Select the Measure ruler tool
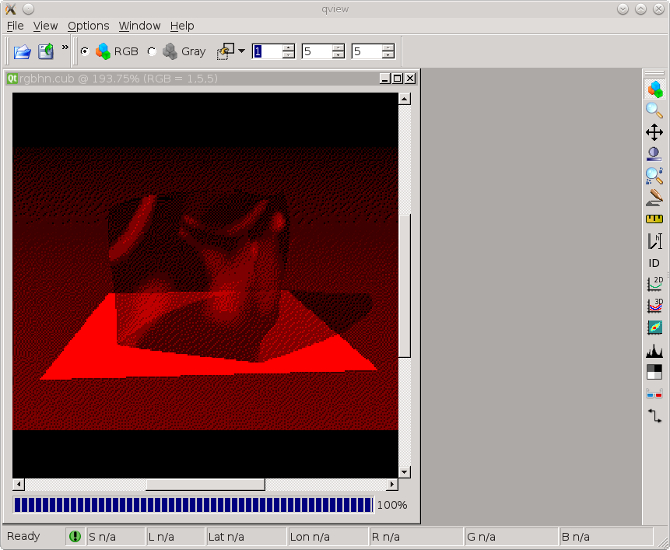The image size is (670, 550). (654, 219)
